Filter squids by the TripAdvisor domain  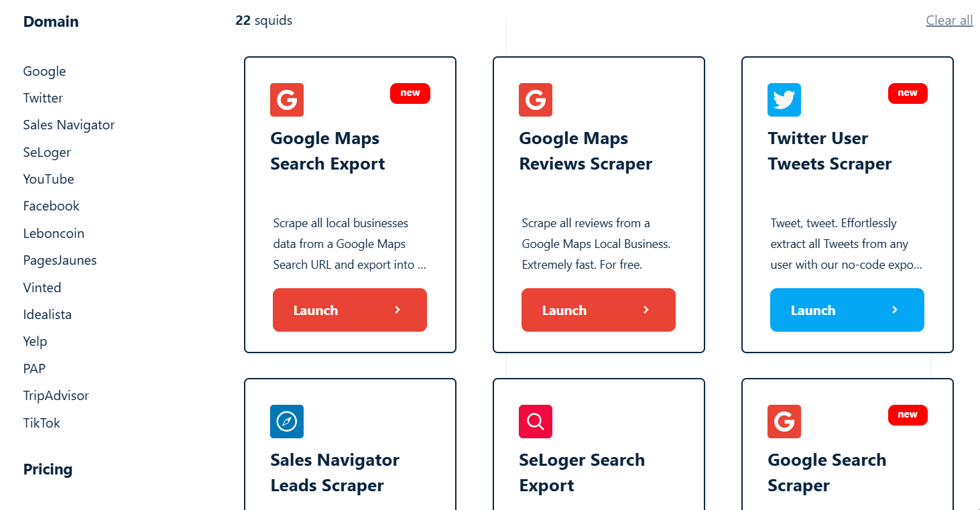pyautogui.click(x=56, y=395)
